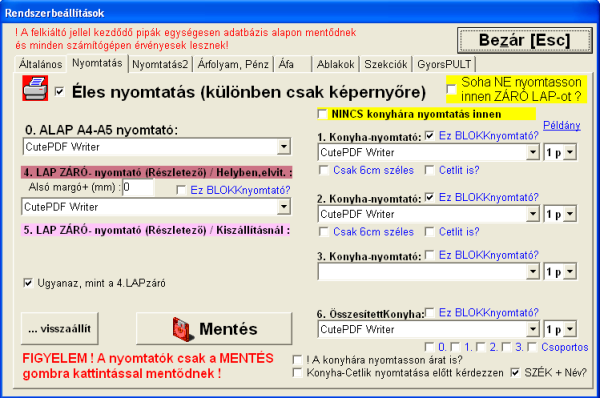Open copies dropdown for 1. Konyha-nyomtató
The image size is (600, 398).
point(570,152)
